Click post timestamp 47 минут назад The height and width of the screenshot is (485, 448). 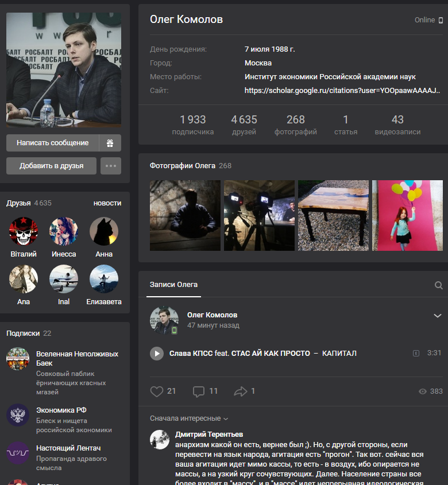(x=213, y=325)
